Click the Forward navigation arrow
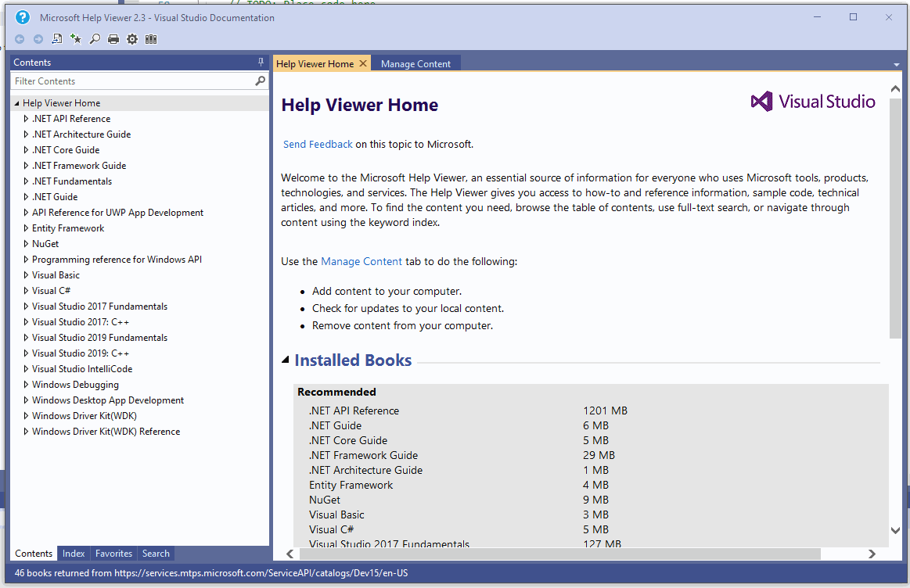910x588 pixels. (36, 38)
